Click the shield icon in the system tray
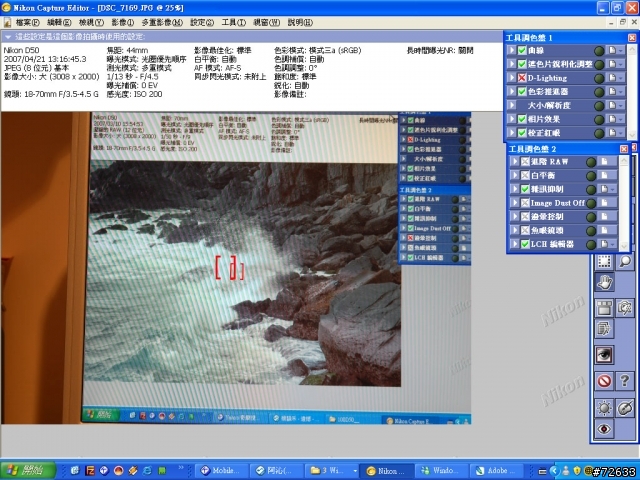 pyautogui.click(x=577, y=471)
